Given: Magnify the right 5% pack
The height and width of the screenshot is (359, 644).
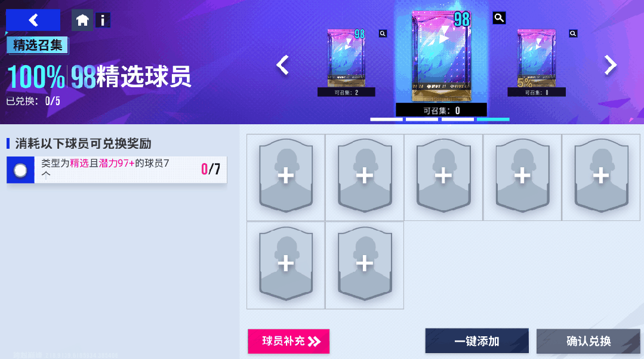Looking at the screenshot, I should (574, 33).
